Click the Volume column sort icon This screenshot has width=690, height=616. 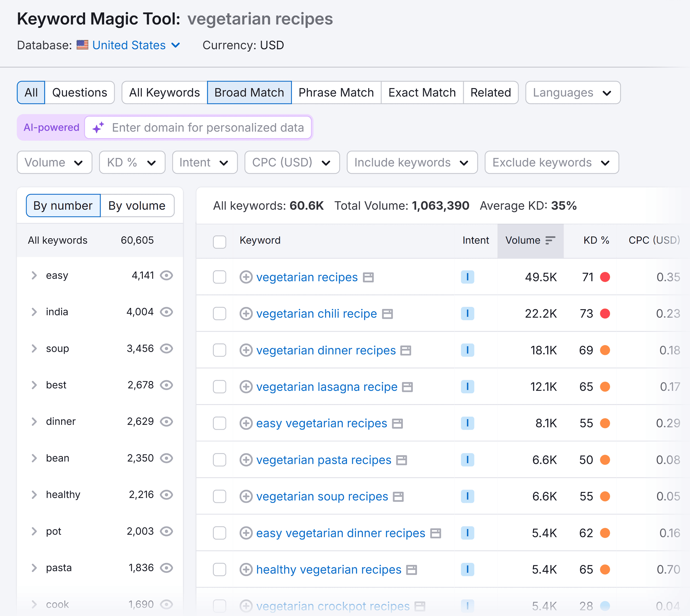[x=550, y=240]
